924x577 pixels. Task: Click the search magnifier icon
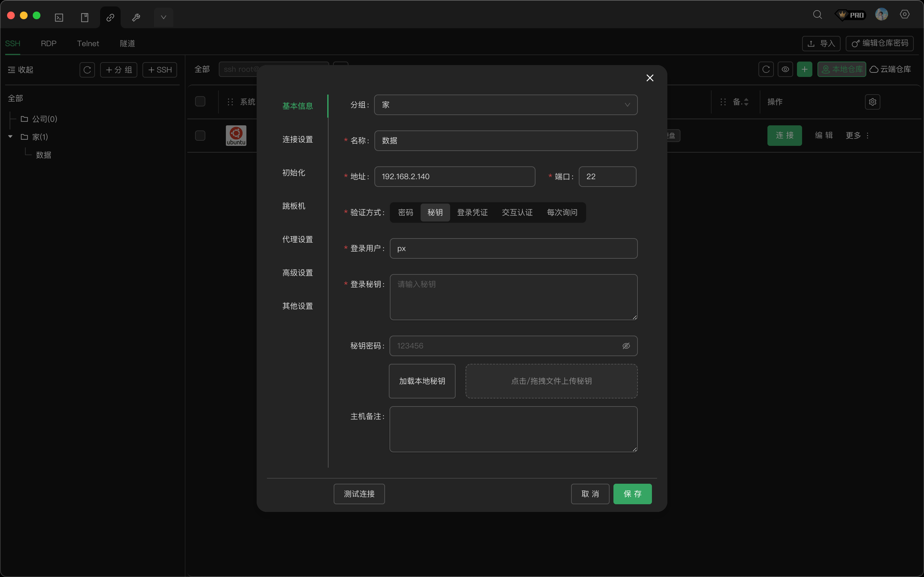coord(817,15)
